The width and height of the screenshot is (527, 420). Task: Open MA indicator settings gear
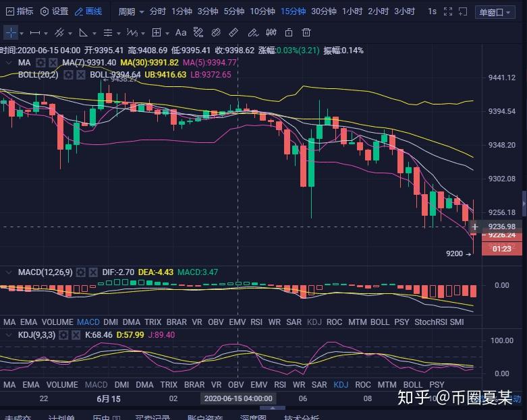click(x=40, y=63)
